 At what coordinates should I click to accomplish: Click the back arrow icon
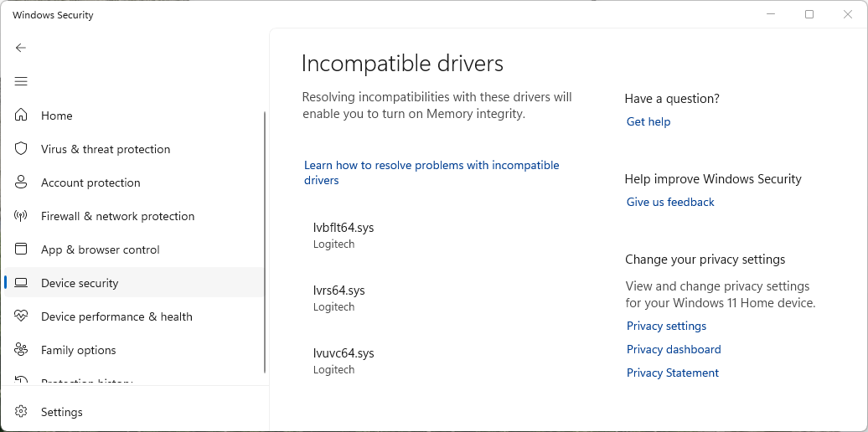[21, 48]
